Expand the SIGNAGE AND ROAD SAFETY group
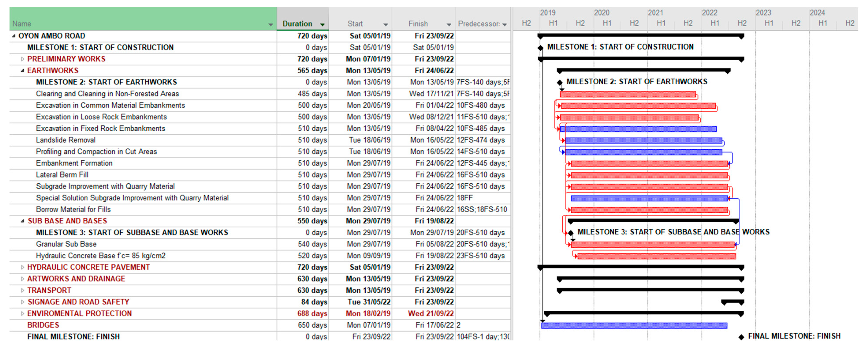Image resolution: width=868 pixels, height=351 pixels. coord(22,302)
